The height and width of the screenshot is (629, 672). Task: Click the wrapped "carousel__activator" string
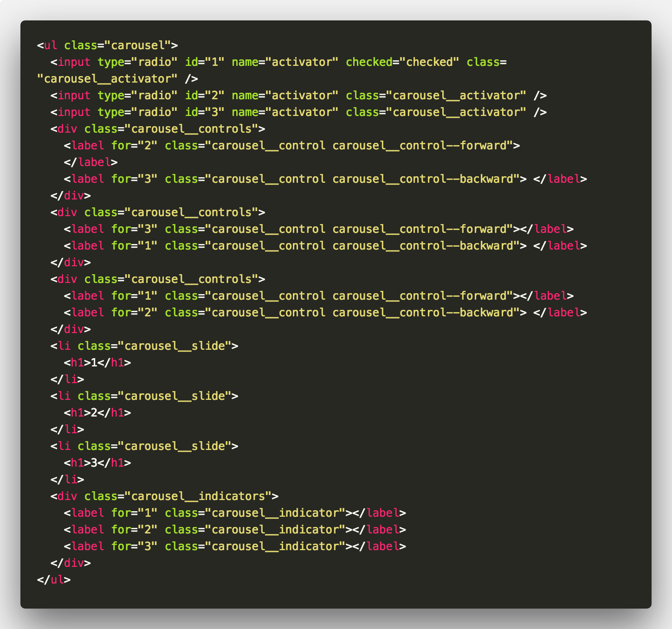click(x=108, y=79)
